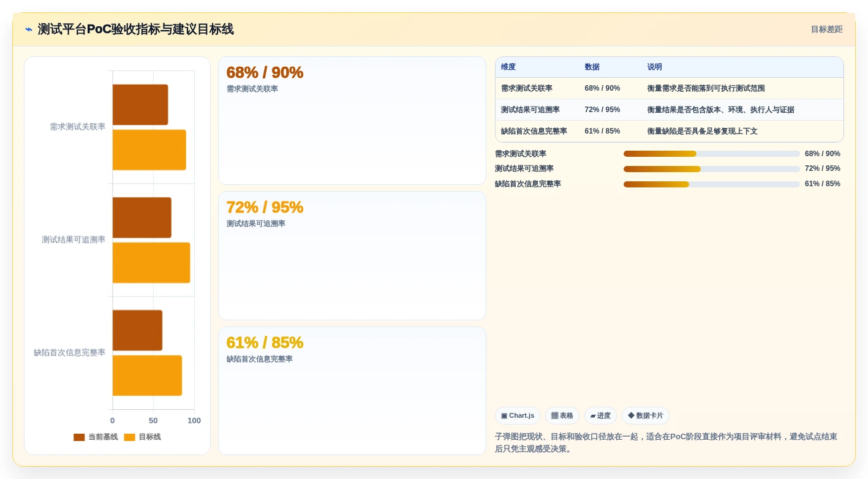Click 测试结果可追溯率 label beside progress bar
Viewport: 868px width, 479px height.
(524, 168)
